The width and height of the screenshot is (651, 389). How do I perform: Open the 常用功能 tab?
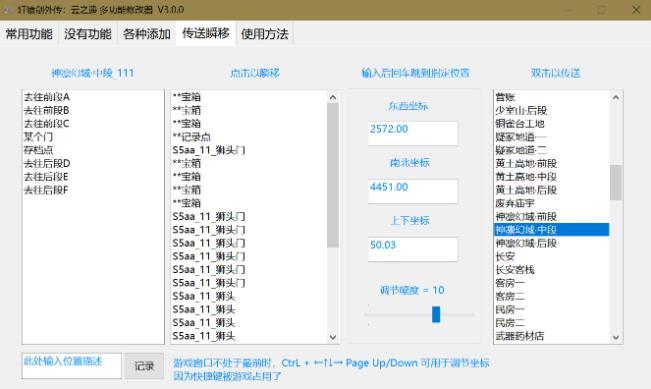point(29,34)
